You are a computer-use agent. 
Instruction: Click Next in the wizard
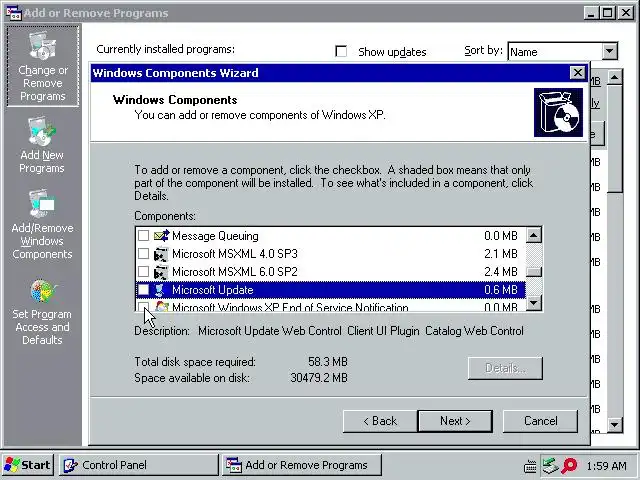pyautogui.click(x=455, y=421)
